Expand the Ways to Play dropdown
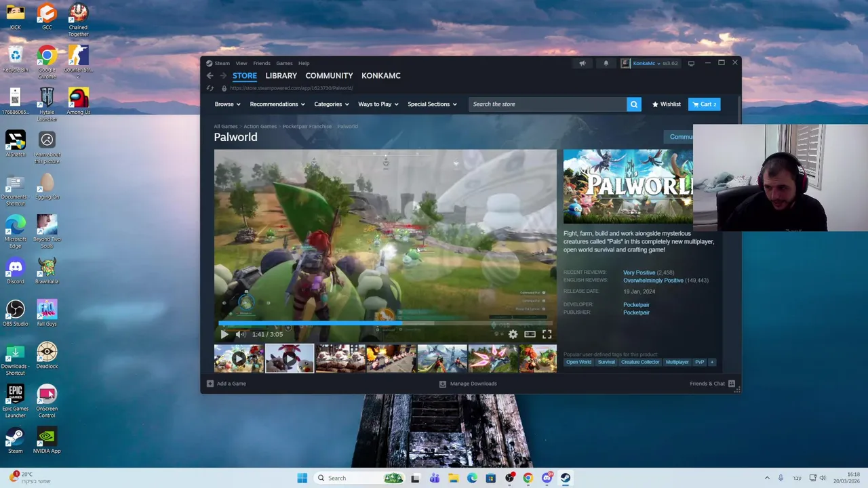The image size is (868, 488). click(378, 104)
